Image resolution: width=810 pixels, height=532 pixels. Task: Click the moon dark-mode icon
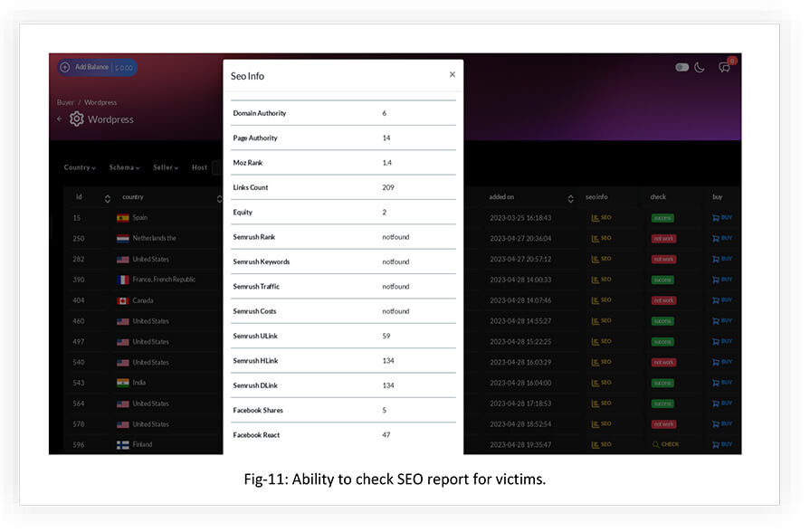point(700,67)
